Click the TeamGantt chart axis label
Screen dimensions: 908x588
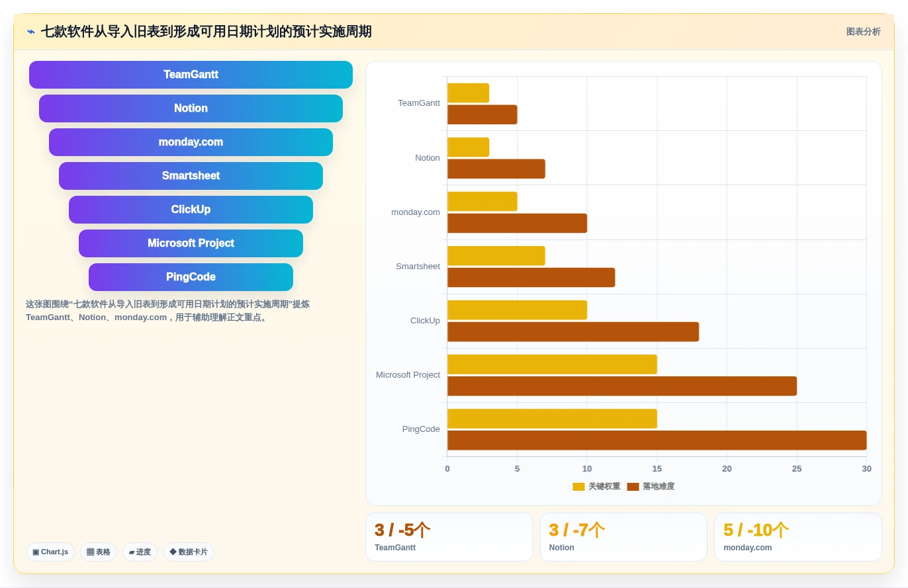point(419,103)
